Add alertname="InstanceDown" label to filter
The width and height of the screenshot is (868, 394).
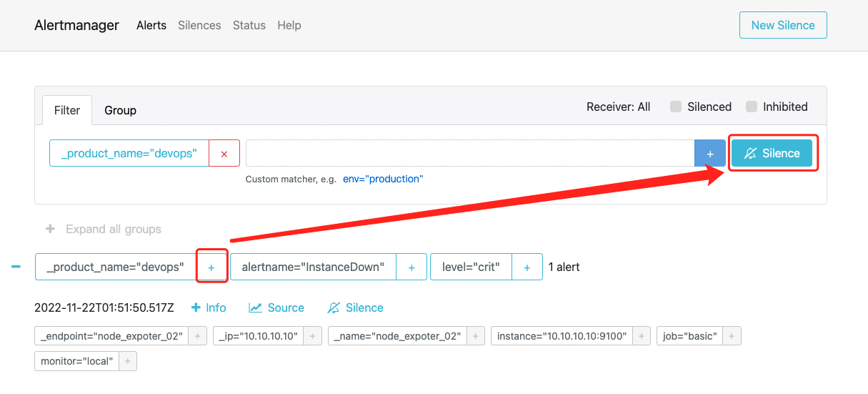411,267
